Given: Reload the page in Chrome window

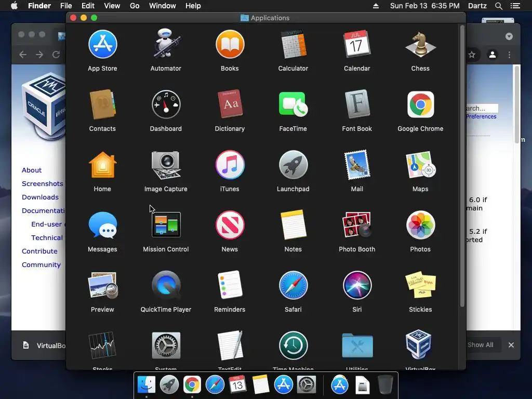Looking at the screenshot, I should [x=56, y=55].
